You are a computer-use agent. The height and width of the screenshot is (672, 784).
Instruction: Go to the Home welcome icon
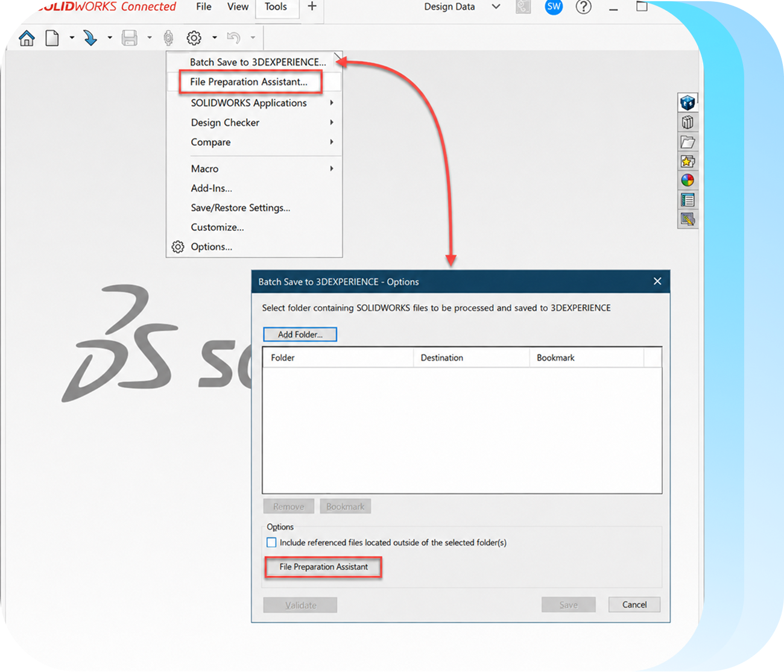(27, 39)
